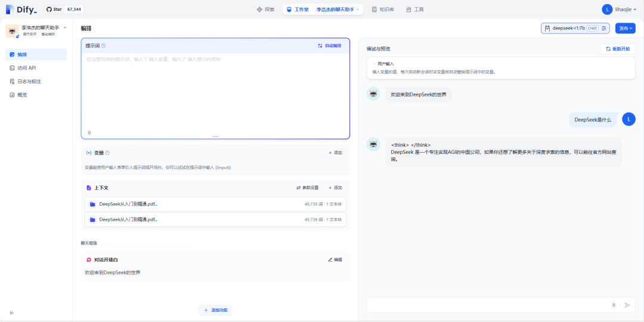Click the 聊天助手 tag under the app name

30,35
